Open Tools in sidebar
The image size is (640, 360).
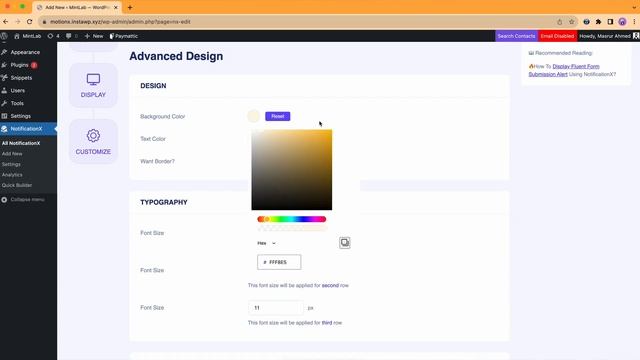pyautogui.click(x=17, y=103)
